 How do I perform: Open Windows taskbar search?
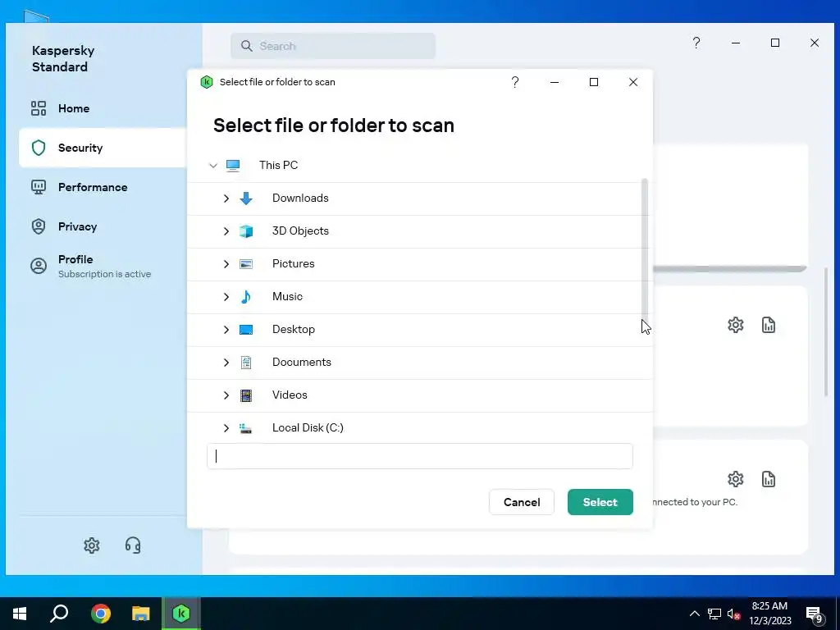click(x=59, y=614)
